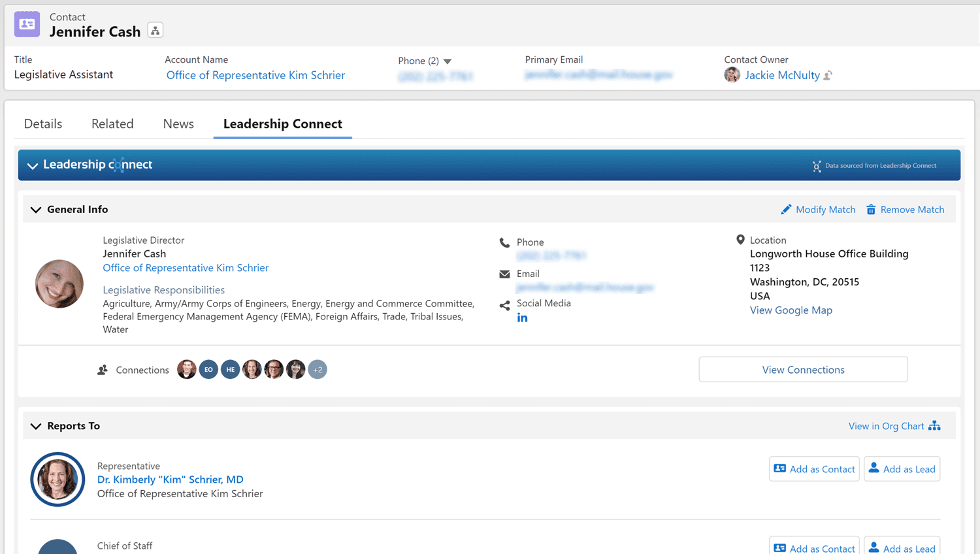Screen dimensions: 980x554
Task: Click View in Org Chart link
Action: (886, 426)
